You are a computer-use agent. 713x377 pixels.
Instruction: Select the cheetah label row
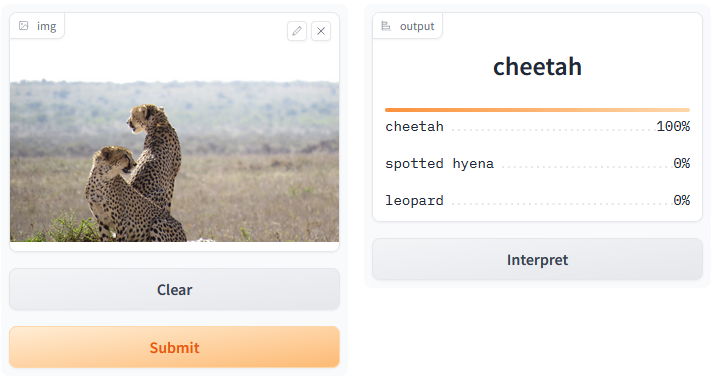(x=537, y=126)
